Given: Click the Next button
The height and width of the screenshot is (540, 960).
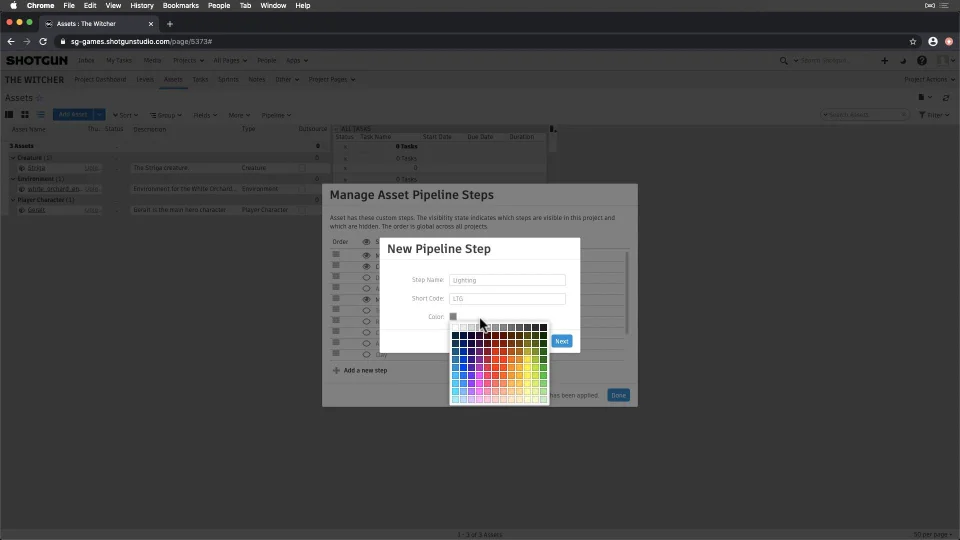Looking at the screenshot, I should (561, 341).
